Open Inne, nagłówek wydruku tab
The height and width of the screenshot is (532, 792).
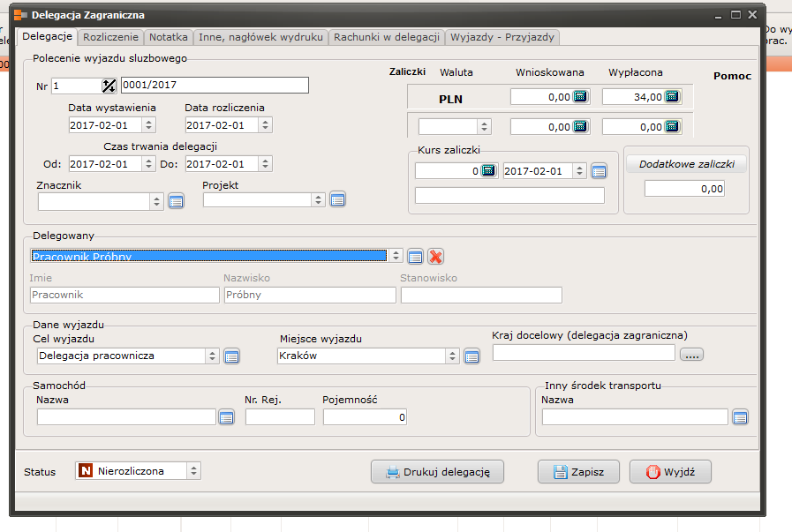(x=260, y=37)
